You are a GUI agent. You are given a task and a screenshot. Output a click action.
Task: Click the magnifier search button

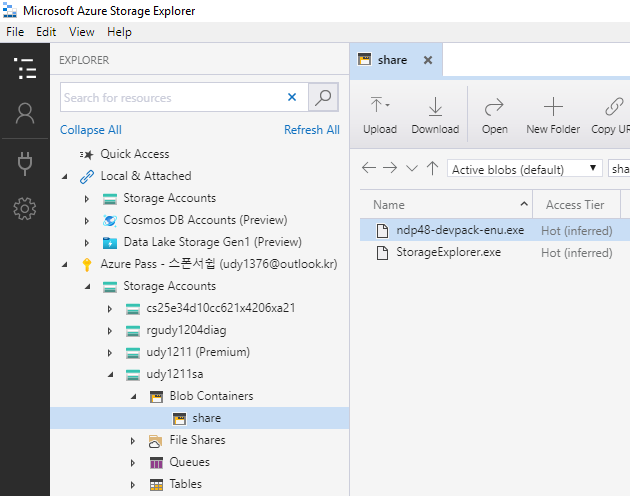[323, 97]
